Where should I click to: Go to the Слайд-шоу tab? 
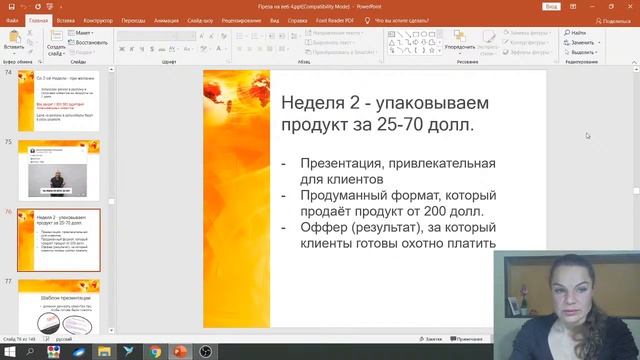(200, 20)
